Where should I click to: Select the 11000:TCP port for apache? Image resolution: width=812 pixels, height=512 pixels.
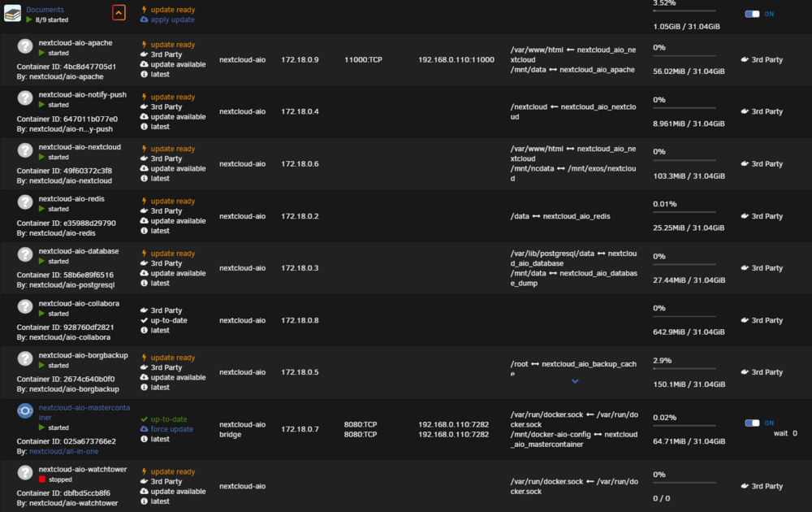coord(363,59)
